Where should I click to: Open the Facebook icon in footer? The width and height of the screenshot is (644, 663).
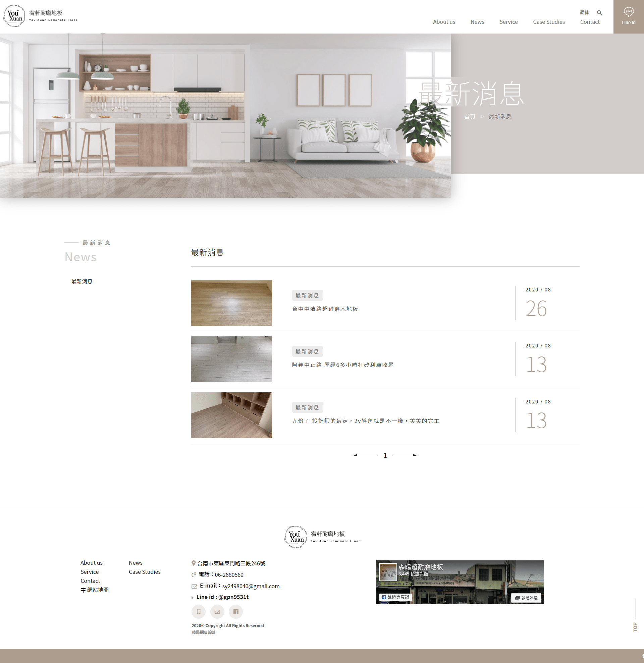236,611
